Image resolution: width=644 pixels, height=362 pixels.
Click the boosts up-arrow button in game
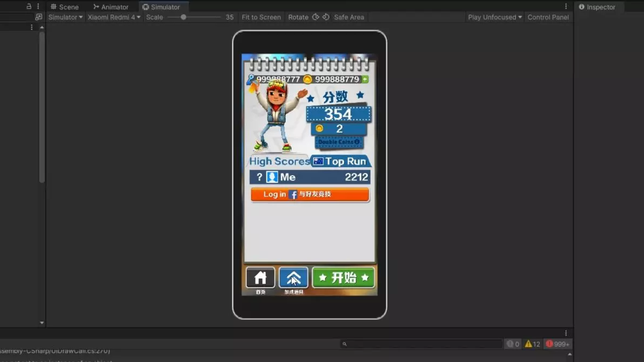point(293,278)
